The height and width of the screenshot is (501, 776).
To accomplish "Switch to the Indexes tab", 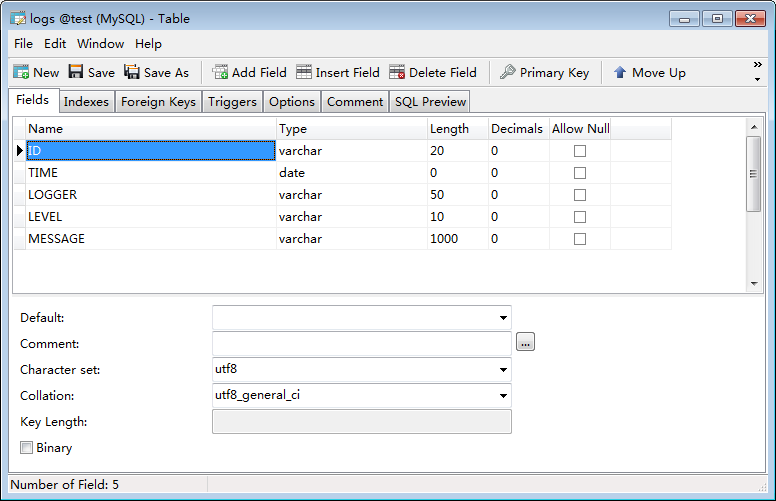I will [x=86, y=101].
